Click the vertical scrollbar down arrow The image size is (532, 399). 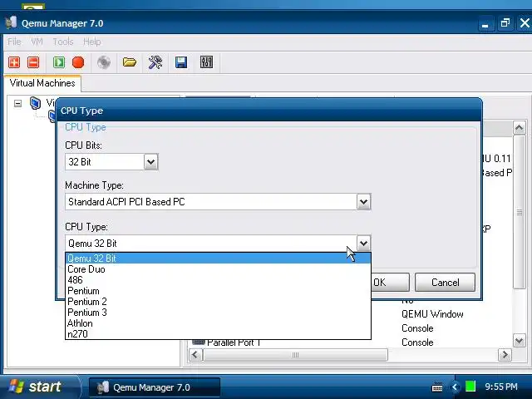coord(520,340)
